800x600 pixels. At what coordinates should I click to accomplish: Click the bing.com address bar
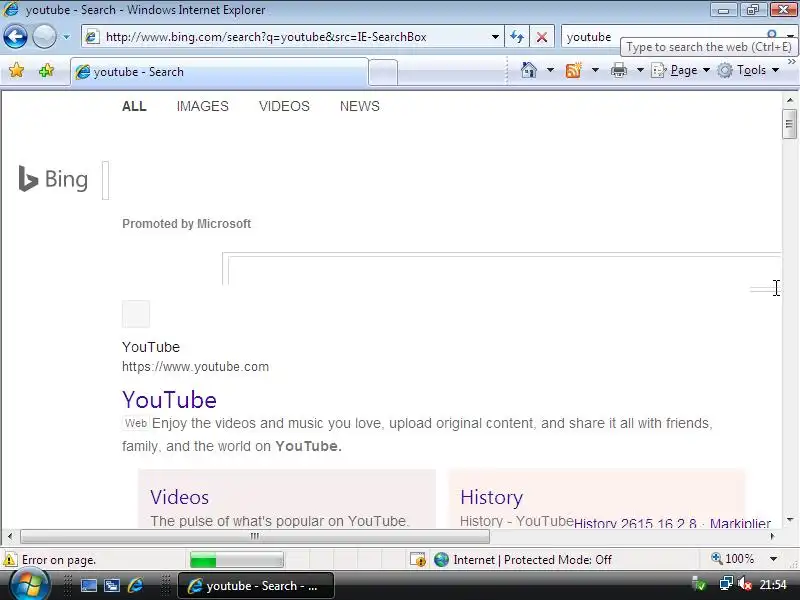[291, 37]
